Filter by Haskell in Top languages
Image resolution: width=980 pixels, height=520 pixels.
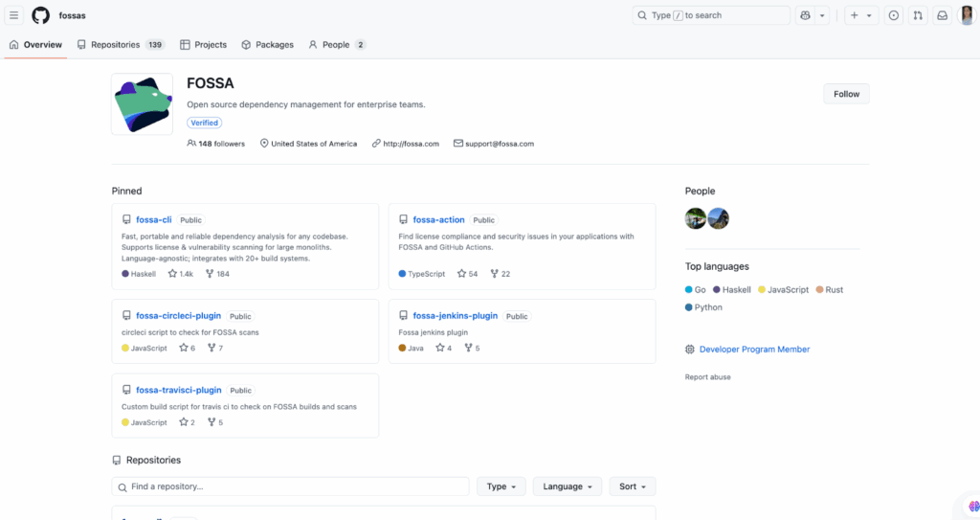click(732, 290)
